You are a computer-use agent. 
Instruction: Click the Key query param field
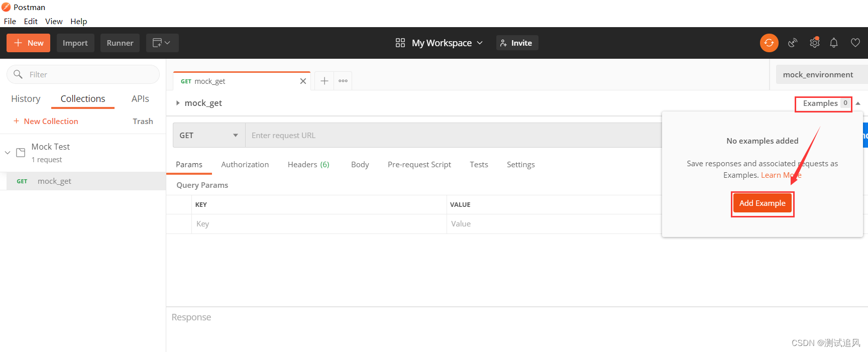pos(319,224)
